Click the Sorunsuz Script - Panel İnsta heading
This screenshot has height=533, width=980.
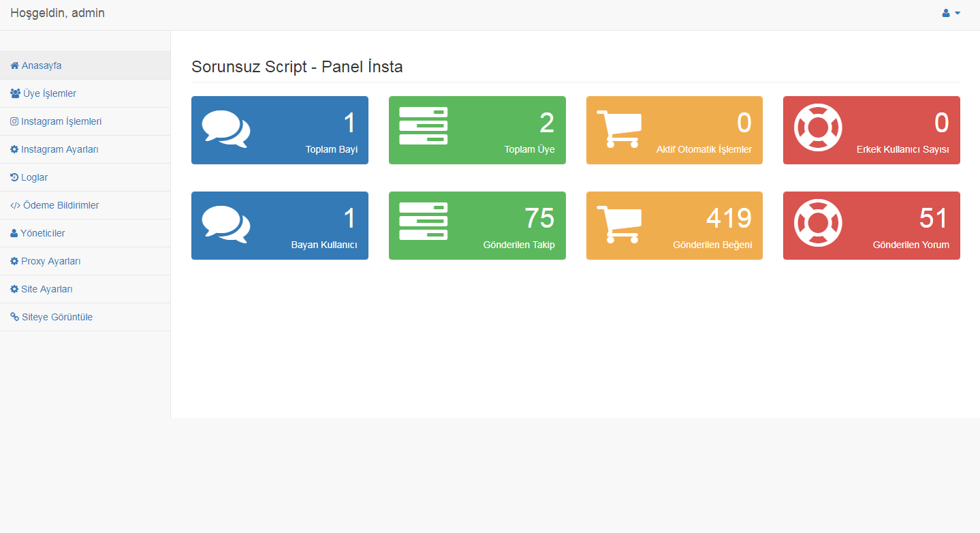pyautogui.click(x=297, y=67)
